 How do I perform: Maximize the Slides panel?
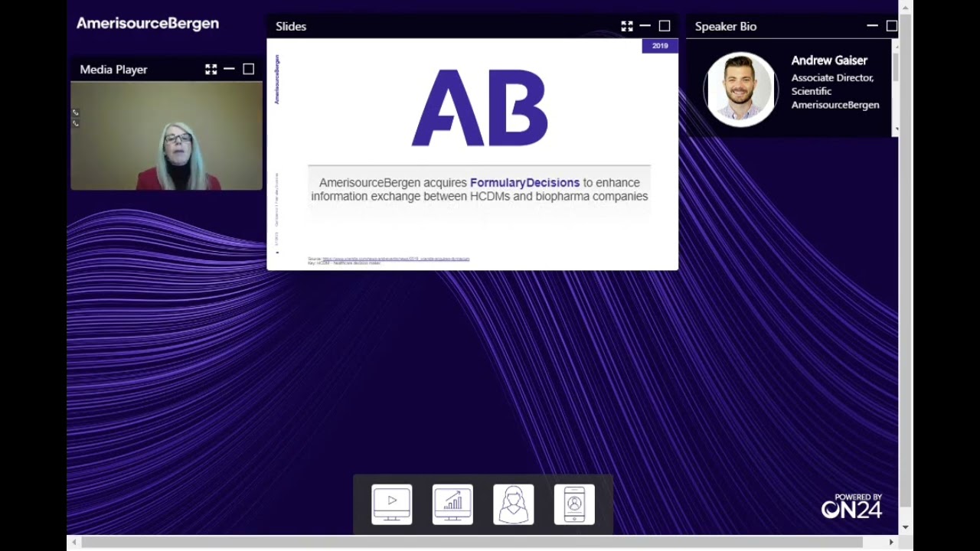[x=665, y=26]
